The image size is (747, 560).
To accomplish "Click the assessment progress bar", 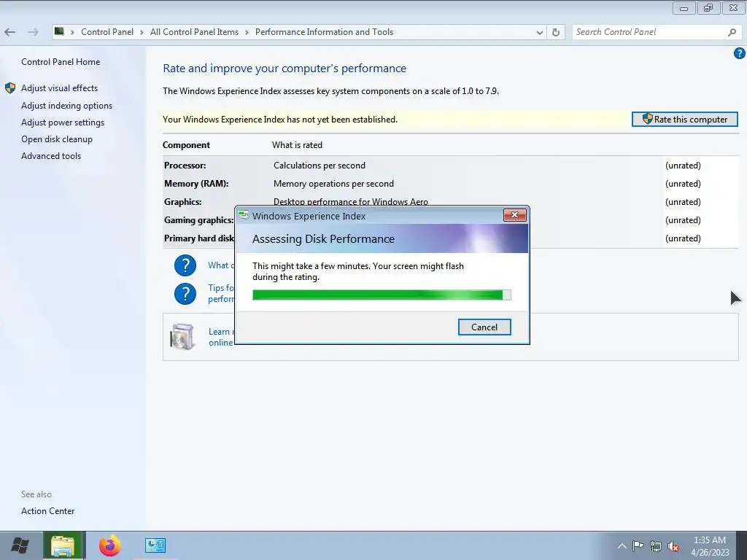I will tap(382, 295).
